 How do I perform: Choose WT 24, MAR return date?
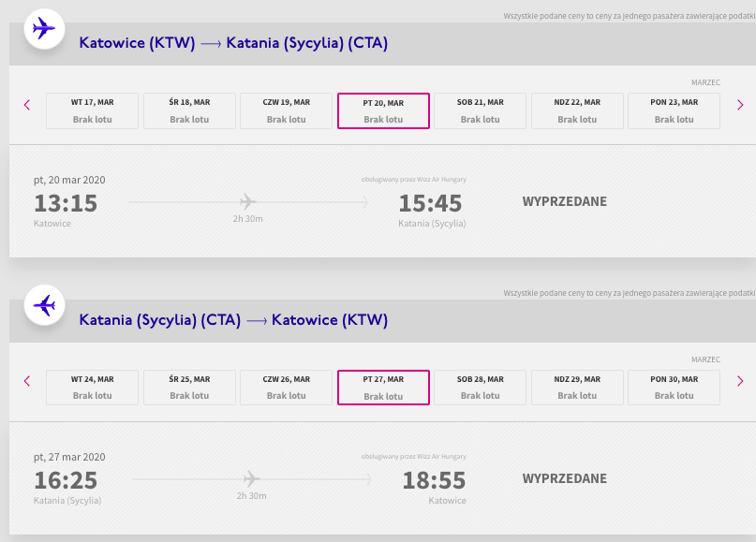click(x=92, y=388)
